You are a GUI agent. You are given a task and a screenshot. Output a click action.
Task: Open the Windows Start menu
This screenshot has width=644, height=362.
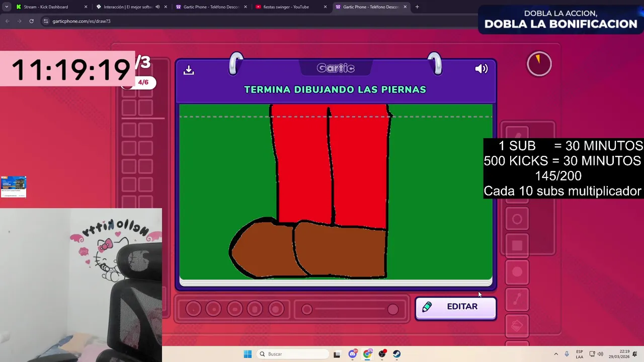[248, 354]
